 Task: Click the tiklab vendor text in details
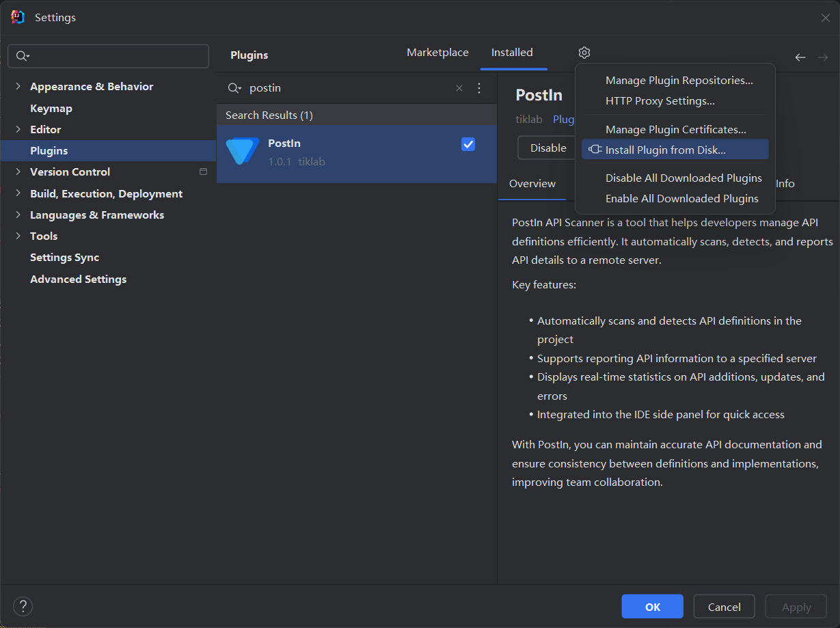click(529, 119)
